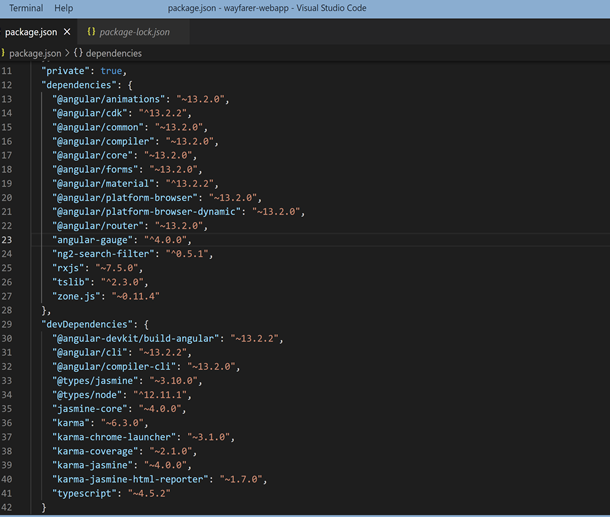Switch to the package-lock.json tab
The height and width of the screenshot is (517, 610).
tap(134, 32)
